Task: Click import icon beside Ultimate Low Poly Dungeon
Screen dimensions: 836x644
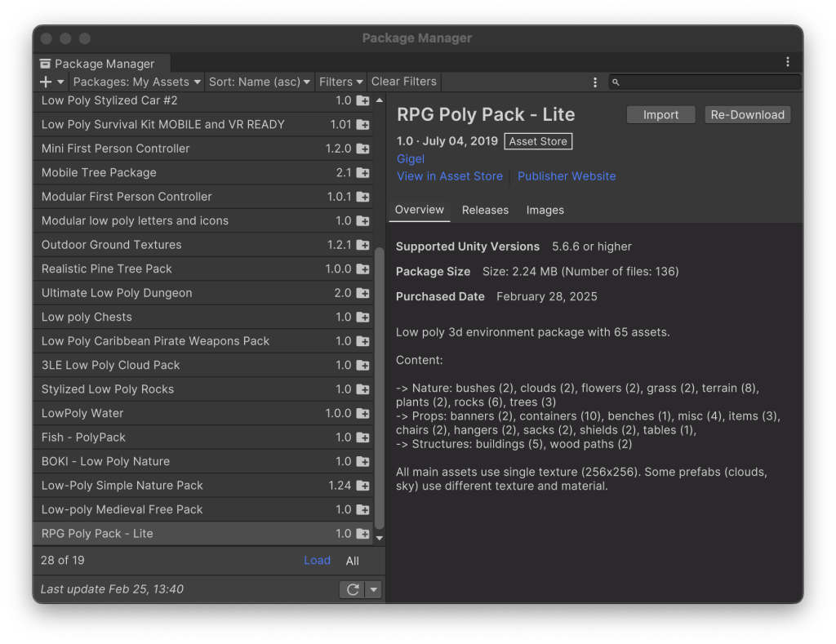Action: (363, 293)
